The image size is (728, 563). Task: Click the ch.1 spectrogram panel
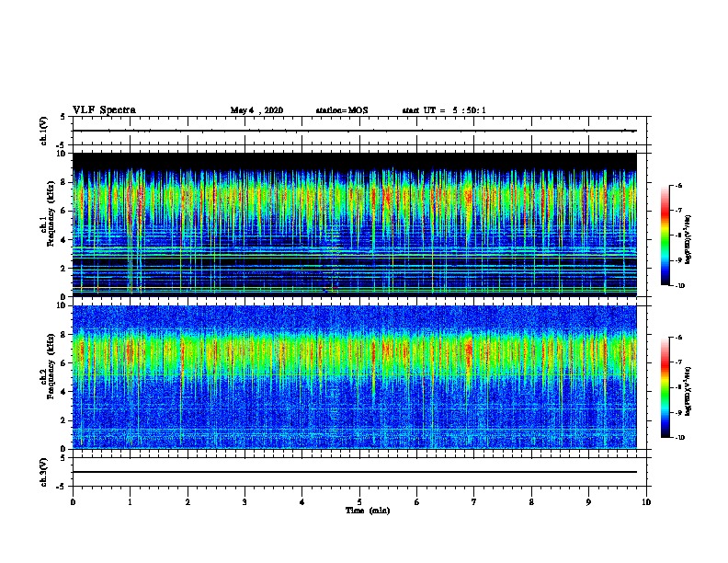pyautogui.click(x=354, y=224)
